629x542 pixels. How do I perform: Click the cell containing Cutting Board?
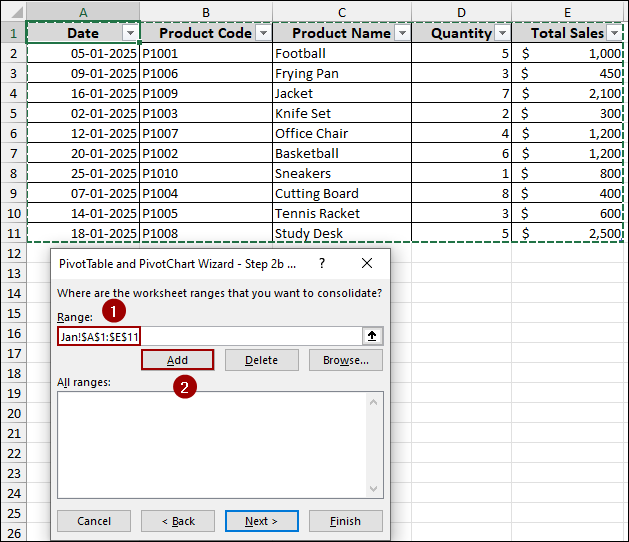pos(342,193)
